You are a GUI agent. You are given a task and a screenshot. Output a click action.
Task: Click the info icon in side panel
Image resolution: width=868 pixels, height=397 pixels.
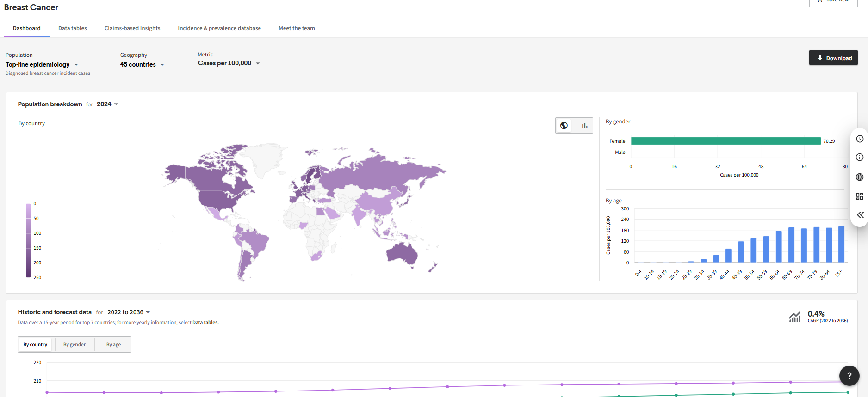point(860,158)
